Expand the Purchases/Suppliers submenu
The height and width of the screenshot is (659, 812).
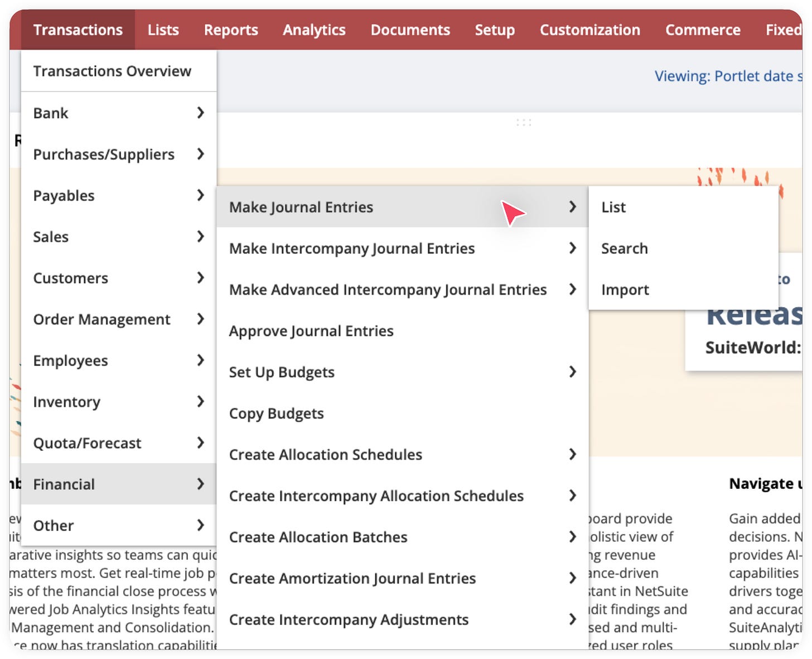(x=119, y=154)
